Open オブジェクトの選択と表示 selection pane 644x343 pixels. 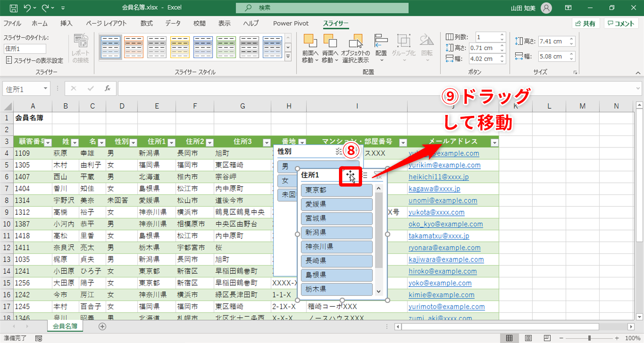(x=355, y=49)
